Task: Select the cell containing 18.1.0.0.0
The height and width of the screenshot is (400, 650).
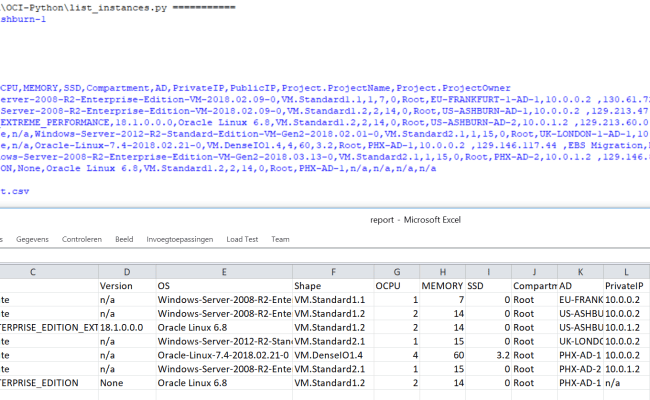Action: coord(127,327)
